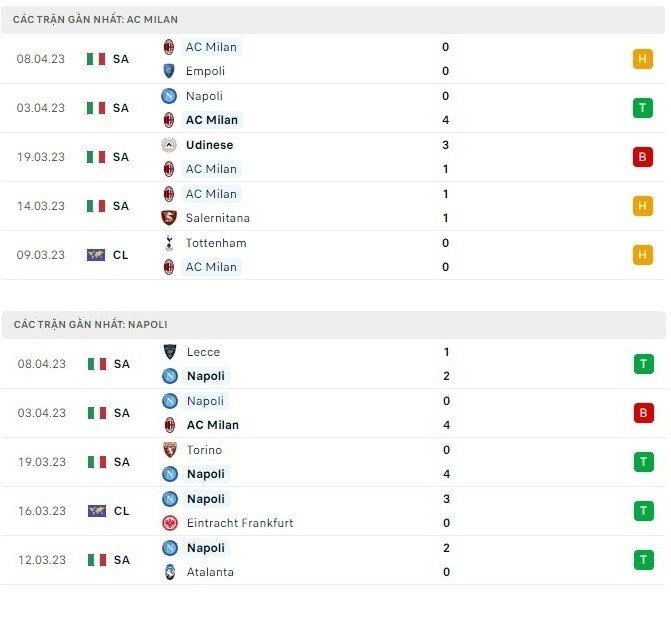Select the AC Milan recent matches header
Viewport: 671px width, 620px height.
(98, 20)
